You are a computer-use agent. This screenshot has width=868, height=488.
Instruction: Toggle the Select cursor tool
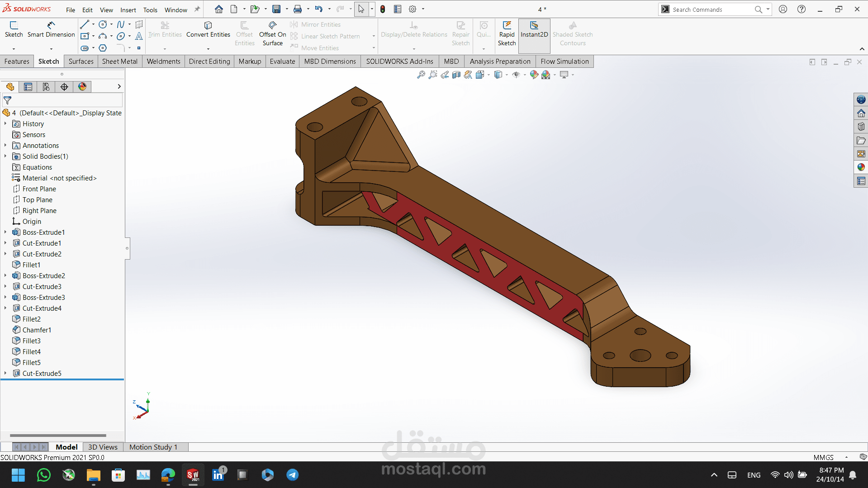[361, 9]
